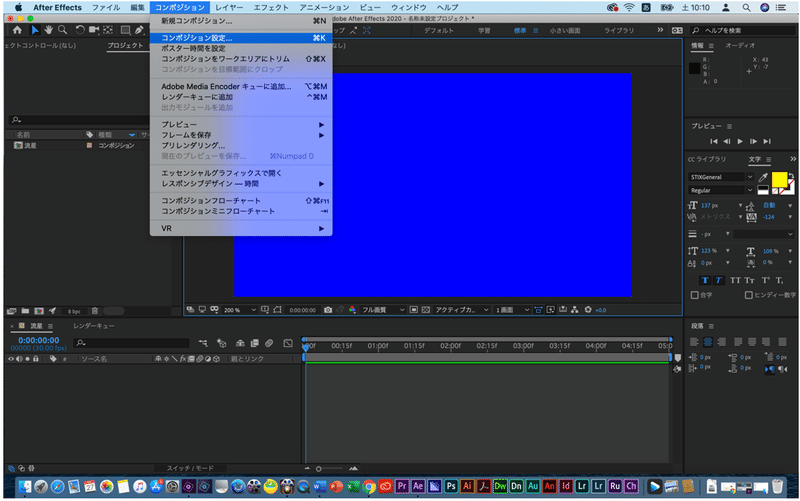Select the Rotation tool
800x501 pixels.
click(x=80, y=30)
